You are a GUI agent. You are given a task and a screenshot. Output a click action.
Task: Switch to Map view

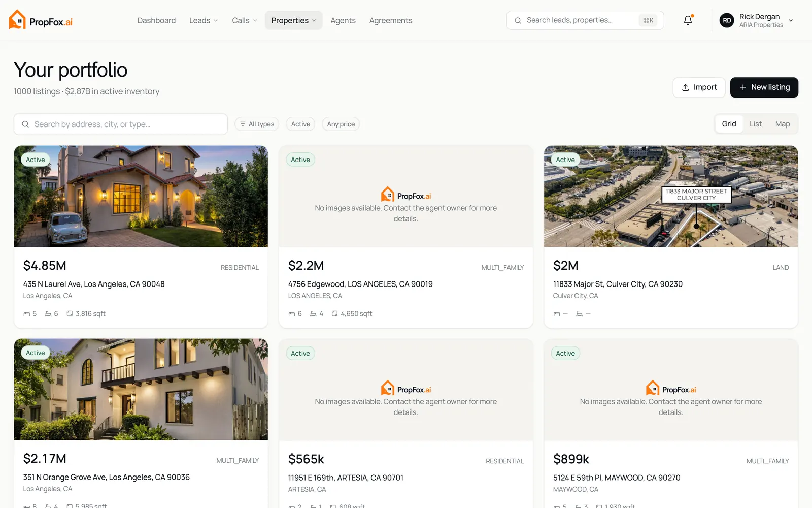tap(783, 124)
